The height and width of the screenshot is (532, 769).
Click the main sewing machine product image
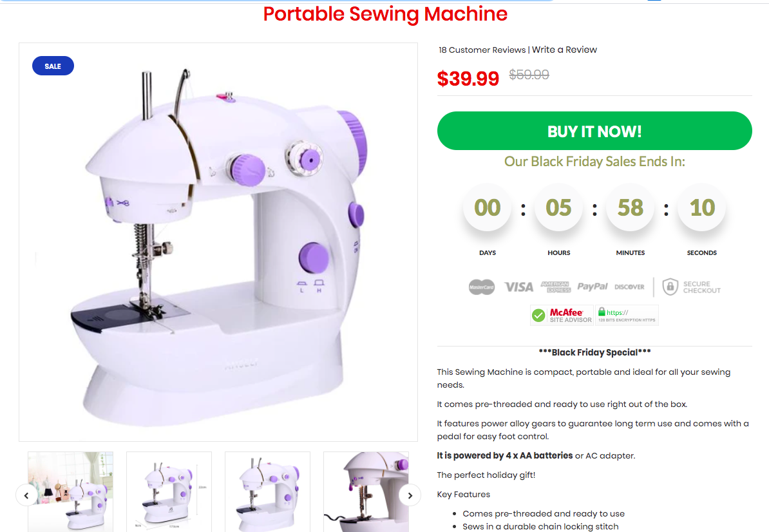218,242
